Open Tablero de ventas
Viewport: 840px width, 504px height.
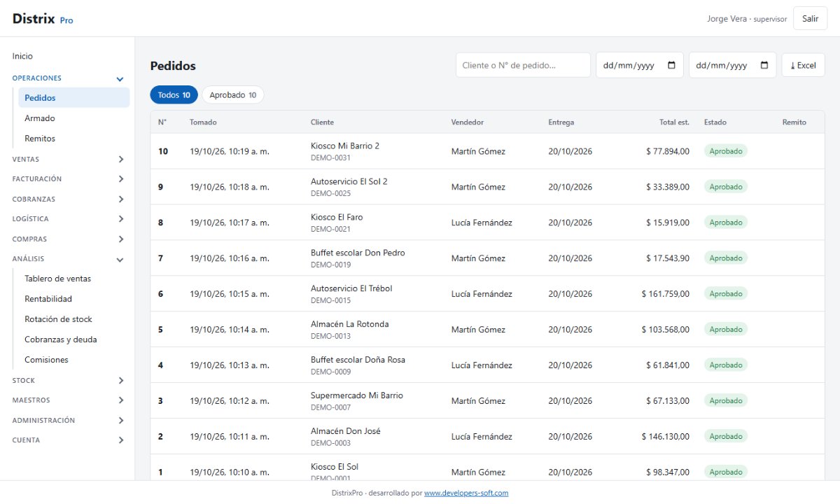74,279
